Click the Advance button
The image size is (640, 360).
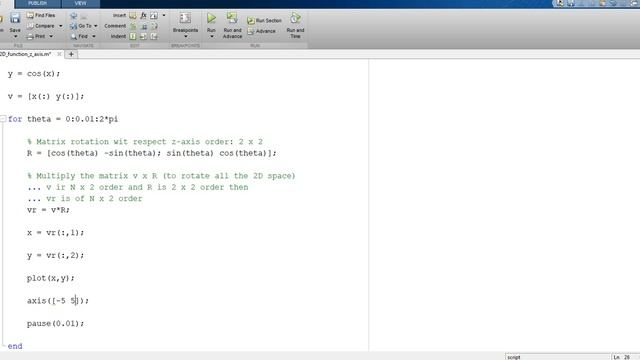point(262,31)
